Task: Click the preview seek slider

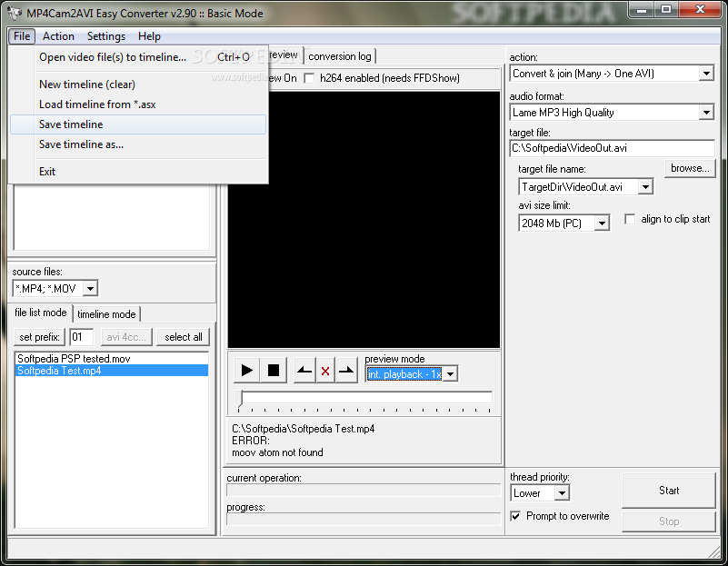Action: pos(365,398)
